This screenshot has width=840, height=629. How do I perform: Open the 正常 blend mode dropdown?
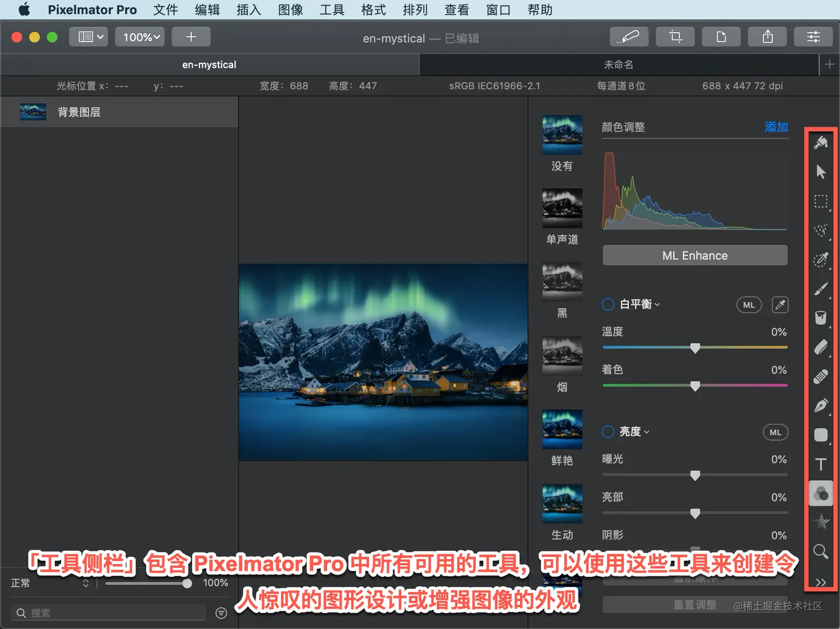click(x=50, y=583)
